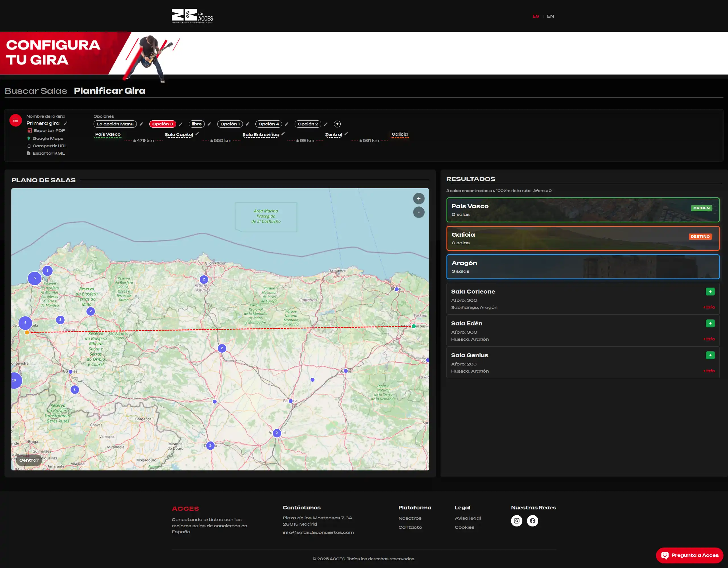Switch to the Buscar Salas tab
Viewport: 728px width, 568px height.
click(x=36, y=91)
